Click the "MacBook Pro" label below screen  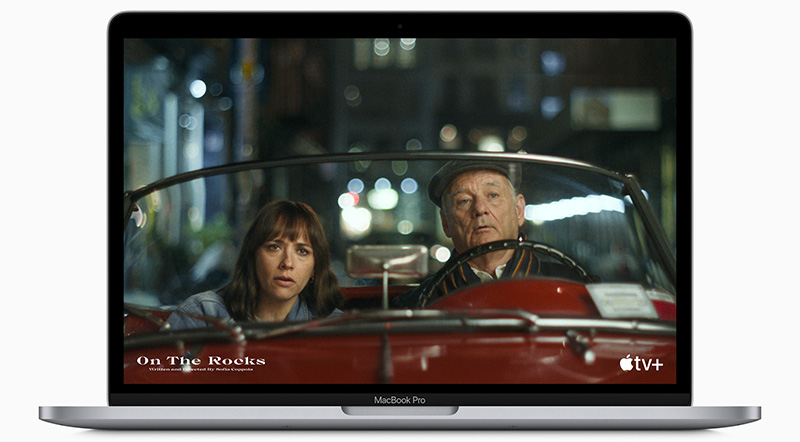(x=399, y=400)
